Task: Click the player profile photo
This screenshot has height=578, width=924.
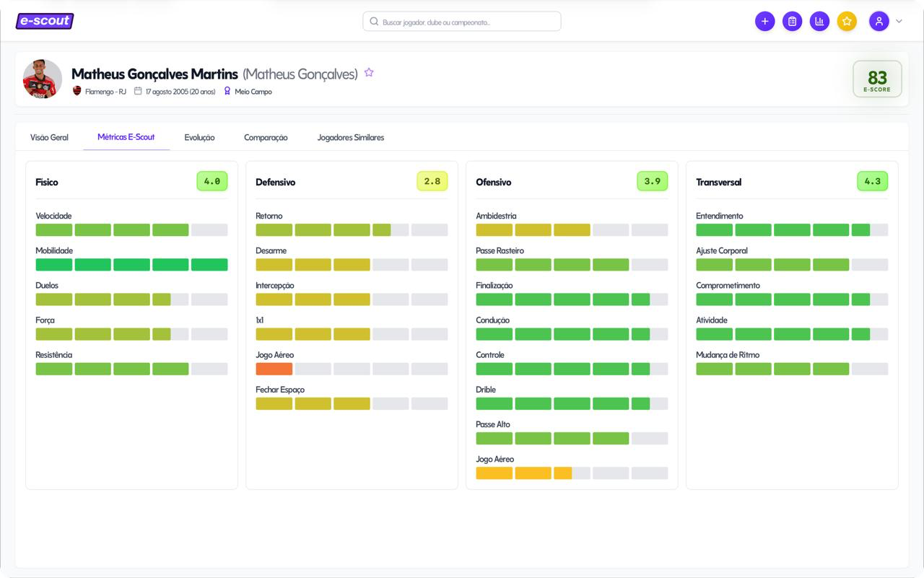Action: point(43,79)
